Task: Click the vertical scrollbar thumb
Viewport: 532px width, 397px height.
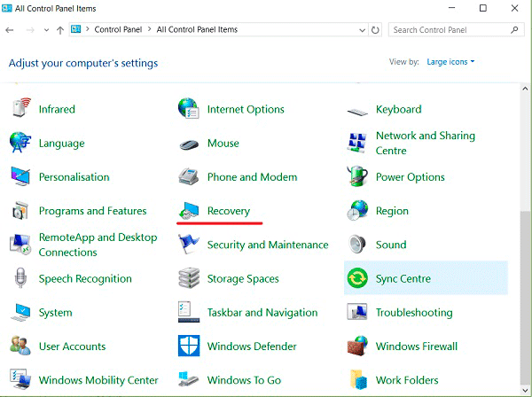Action: coord(525,297)
